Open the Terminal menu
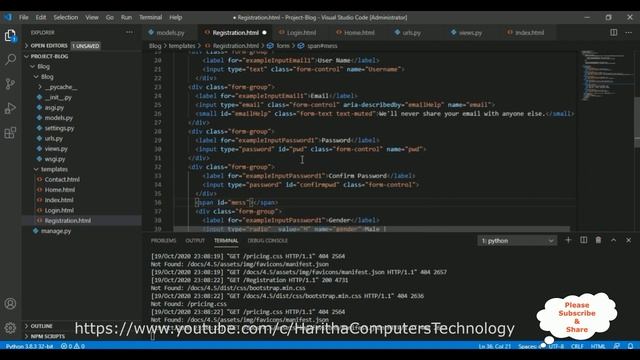 click(x=151, y=17)
